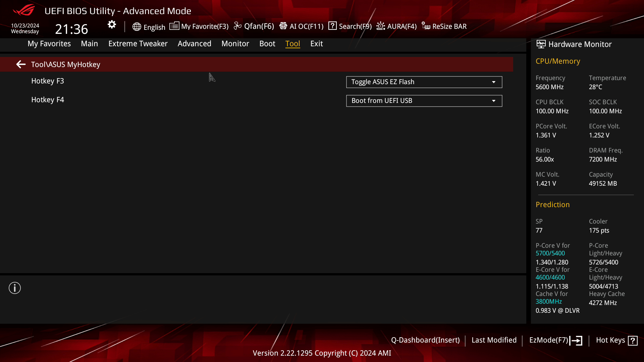Expand Hotkey F4 Boot from UEFI USB dropdown
This screenshot has width=644, height=362.
pyautogui.click(x=494, y=100)
